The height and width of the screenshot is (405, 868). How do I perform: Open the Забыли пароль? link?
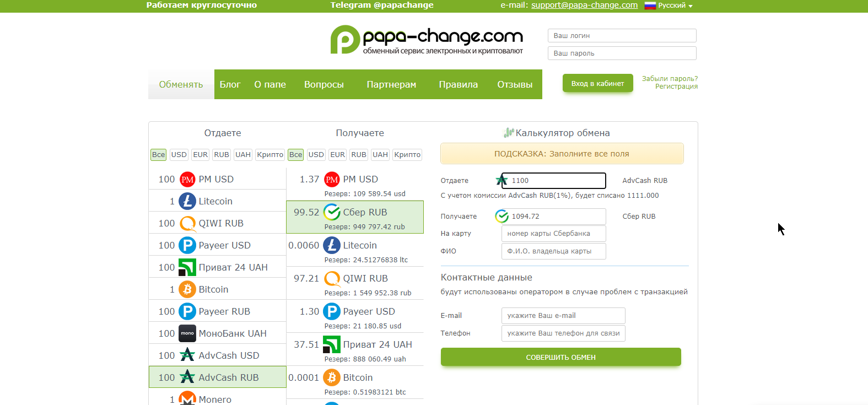[670, 79]
